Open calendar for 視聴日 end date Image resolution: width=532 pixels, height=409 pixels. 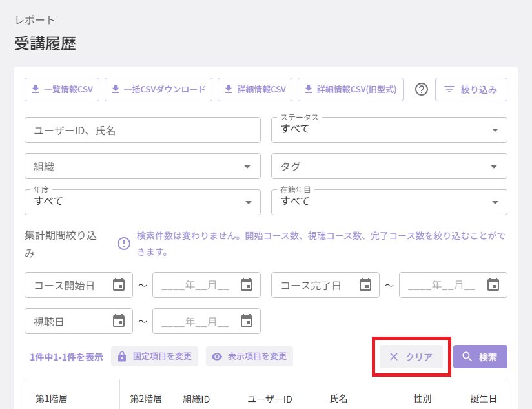click(x=247, y=321)
